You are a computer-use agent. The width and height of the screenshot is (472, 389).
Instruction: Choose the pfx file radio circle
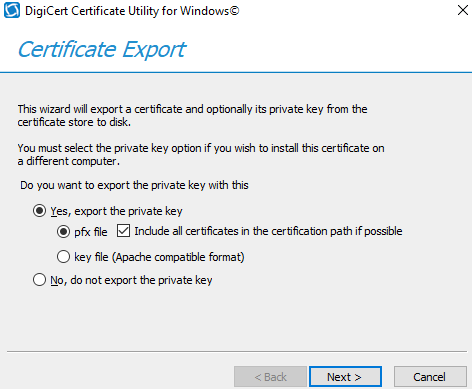63,231
